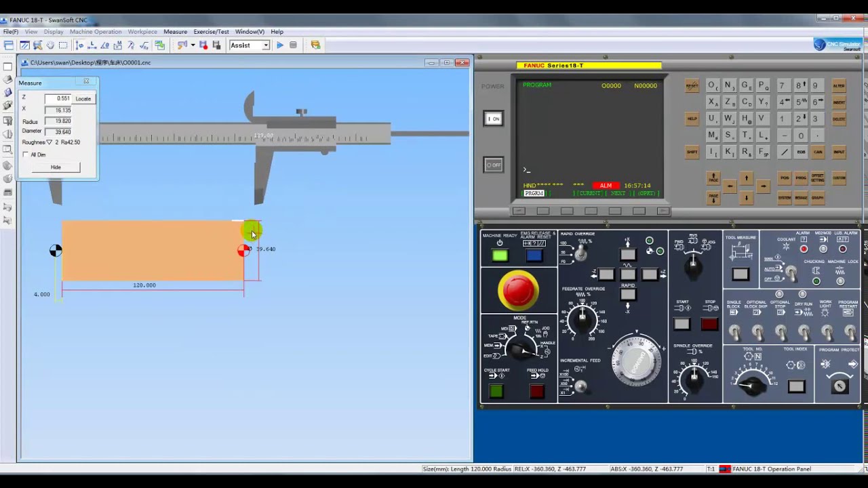
Task: Click the red FEED HOLD button
Action: pyautogui.click(x=536, y=391)
